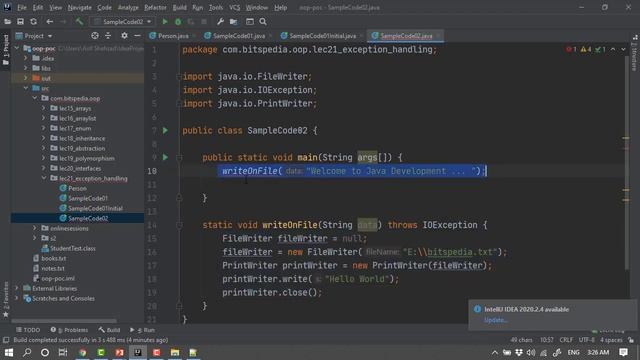Click the Update link in notification
Viewport: 640px width, 360px height.
(495, 320)
